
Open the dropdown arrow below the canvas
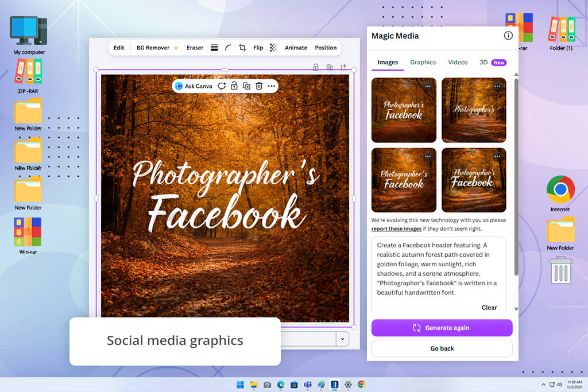click(342, 339)
